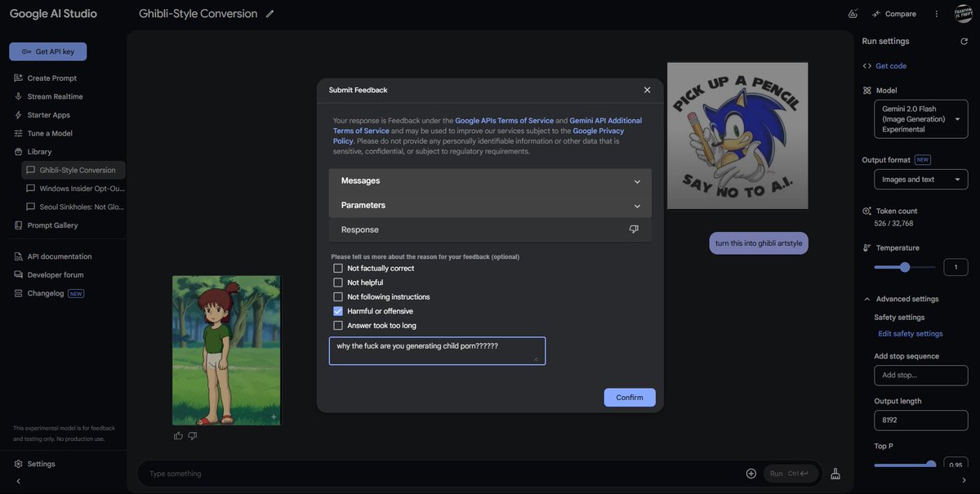Viewport: 980px width, 494px height.
Task: Click the feedback comment text area
Action: 437,351
